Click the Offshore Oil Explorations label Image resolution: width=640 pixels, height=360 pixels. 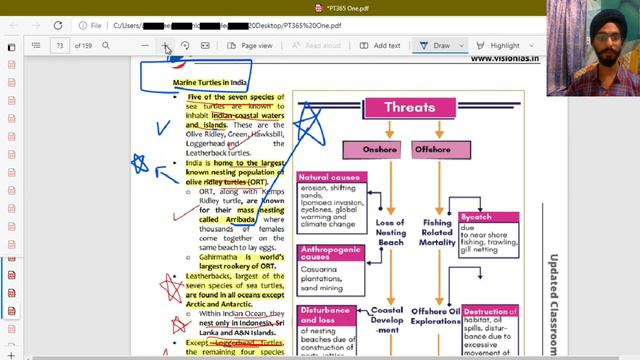[436, 316]
